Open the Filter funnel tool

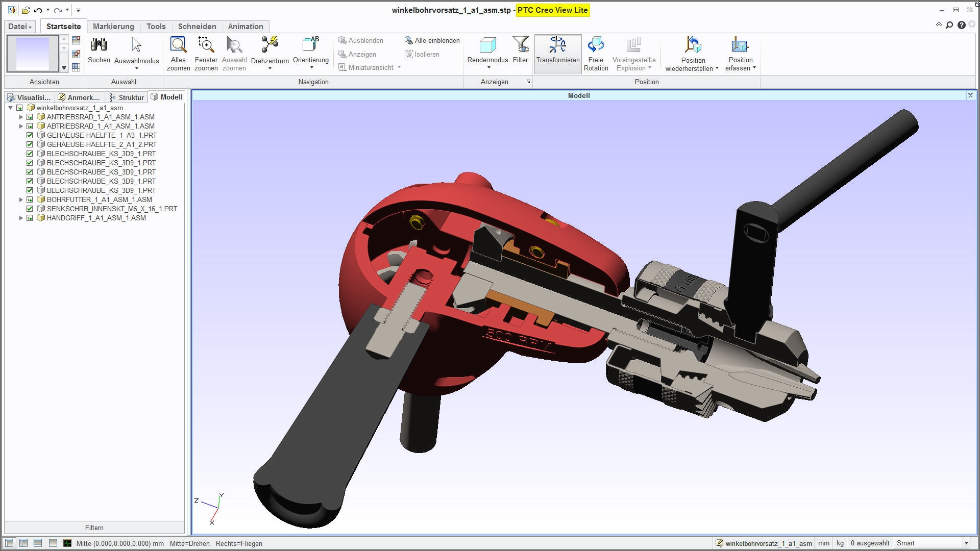pos(520,45)
